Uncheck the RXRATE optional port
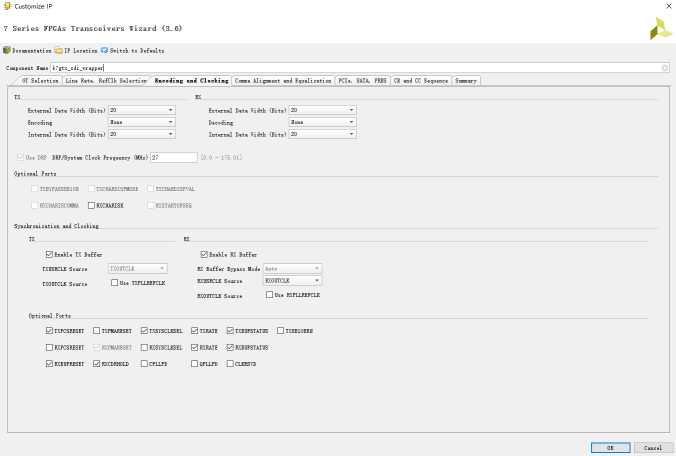This screenshot has height=456, width=676. (x=194, y=347)
